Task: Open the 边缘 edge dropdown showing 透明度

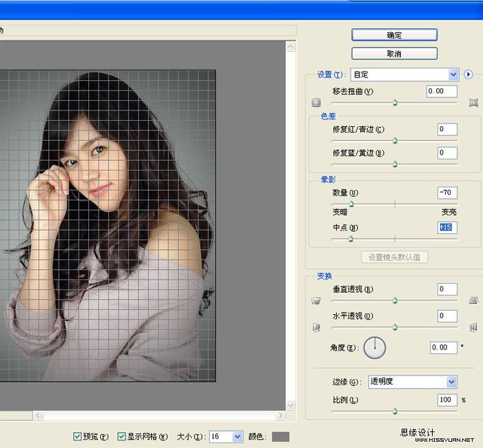Action: click(x=413, y=382)
